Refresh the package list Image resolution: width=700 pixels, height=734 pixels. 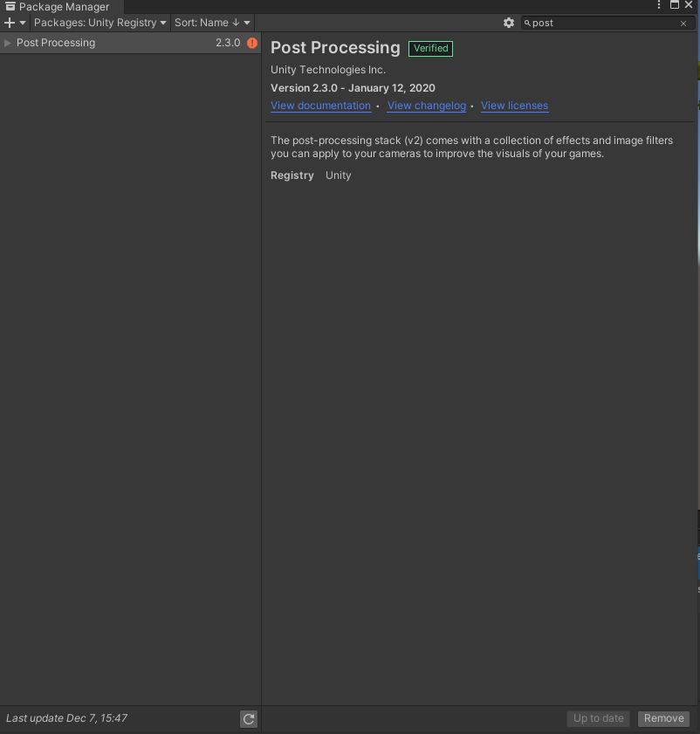pos(249,718)
